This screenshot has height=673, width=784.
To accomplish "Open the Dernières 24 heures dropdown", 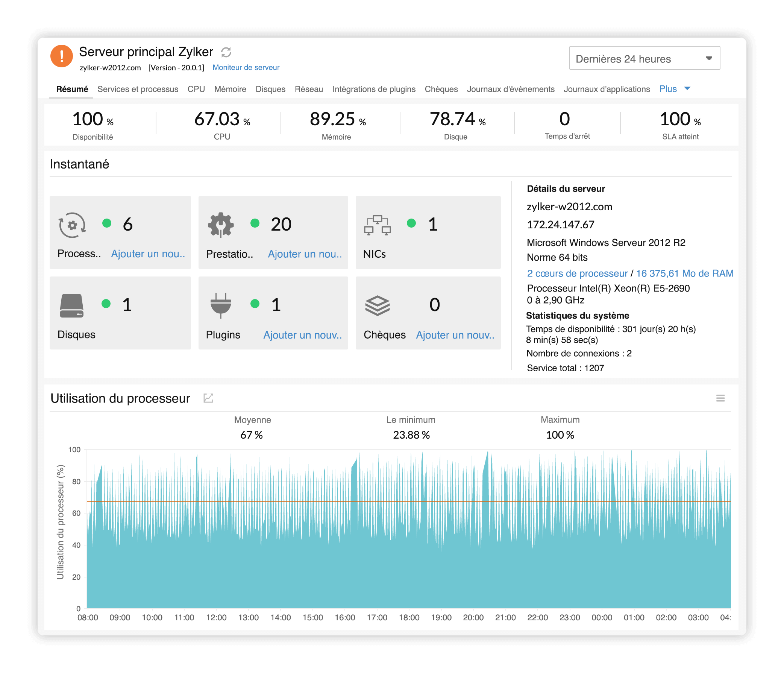I will (644, 58).
